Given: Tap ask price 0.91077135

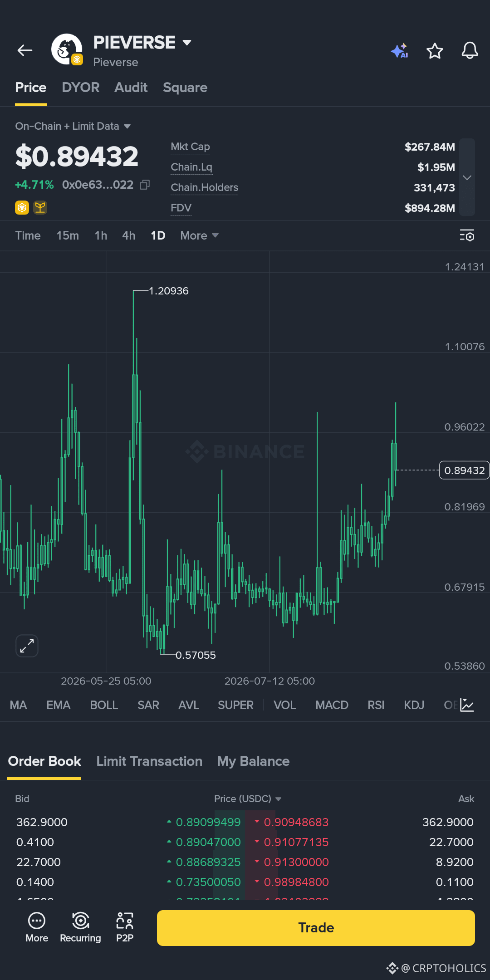Looking at the screenshot, I should pos(296,842).
